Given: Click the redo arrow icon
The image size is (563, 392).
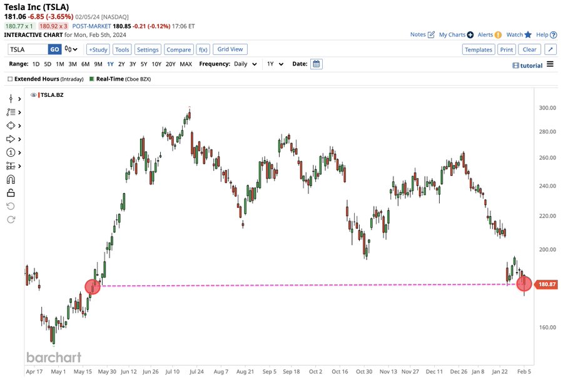Looking at the screenshot, I should pyautogui.click(x=11, y=219).
